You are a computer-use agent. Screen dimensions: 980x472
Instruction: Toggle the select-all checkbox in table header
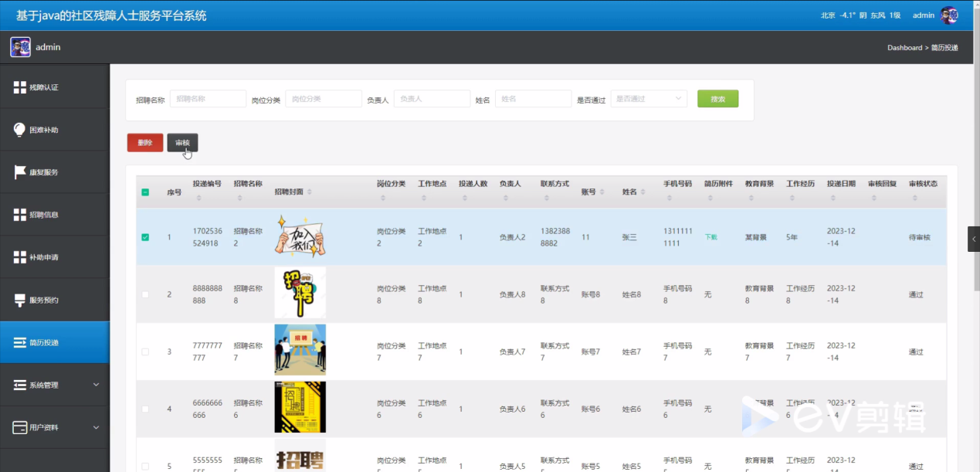(x=145, y=192)
